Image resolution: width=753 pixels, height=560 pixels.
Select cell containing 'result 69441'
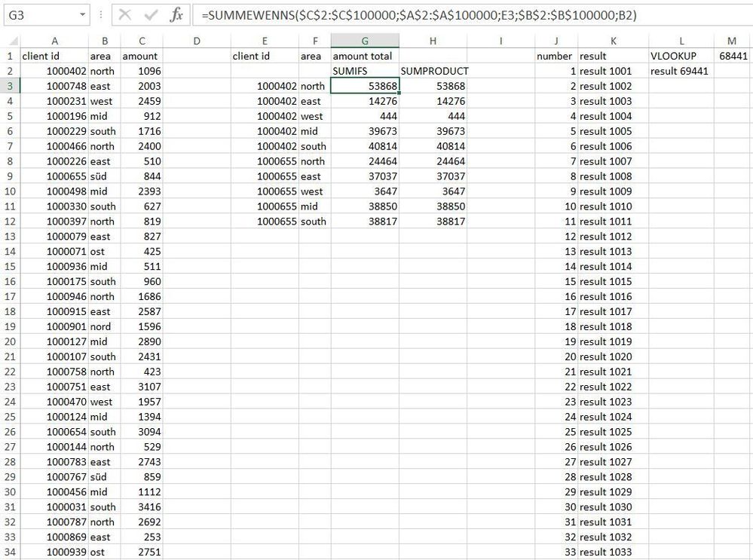(681, 71)
